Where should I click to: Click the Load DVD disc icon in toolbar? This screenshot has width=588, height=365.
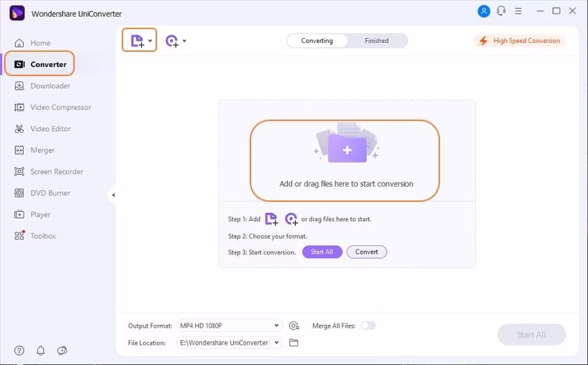(172, 41)
